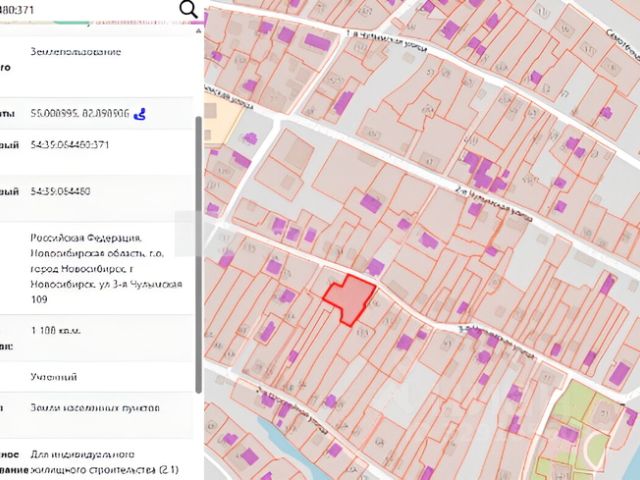Image resolution: width=640 pixels, height=480 pixels.
Task: Click the 2-я Чулымская улица street label
Action: pyautogui.click(x=494, y=206)
